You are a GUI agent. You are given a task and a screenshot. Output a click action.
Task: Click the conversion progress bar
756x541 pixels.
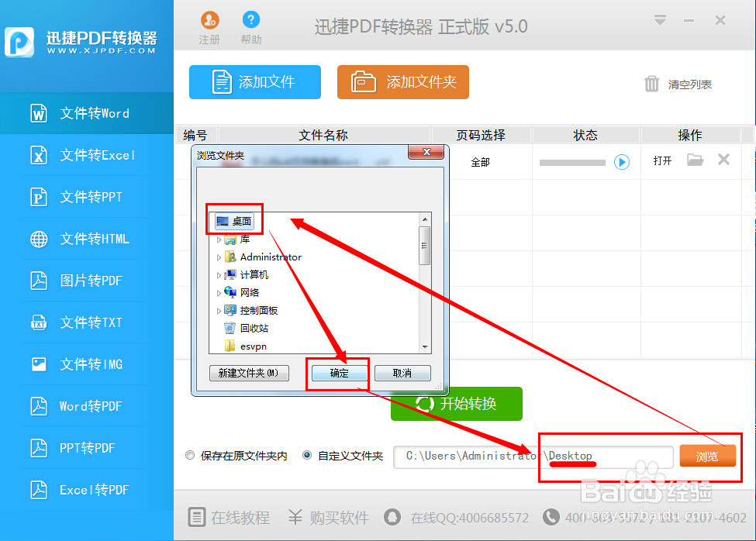[x=571, y=163]
